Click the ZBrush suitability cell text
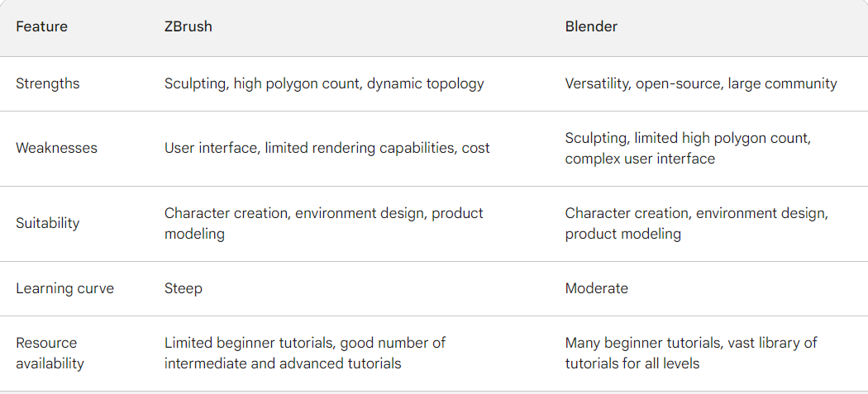868x394 pixels. [x=323, y=223]
